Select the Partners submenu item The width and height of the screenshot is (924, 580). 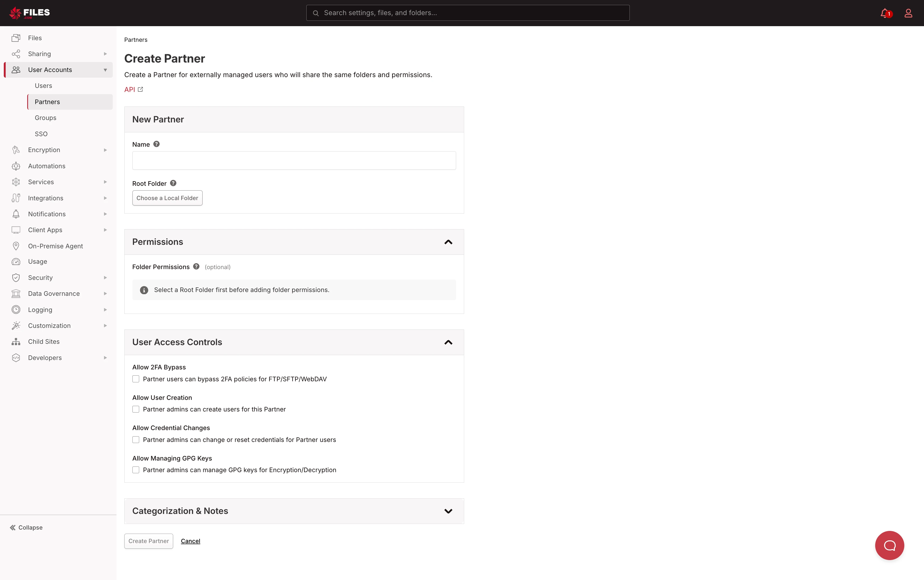tap(70, 102)
